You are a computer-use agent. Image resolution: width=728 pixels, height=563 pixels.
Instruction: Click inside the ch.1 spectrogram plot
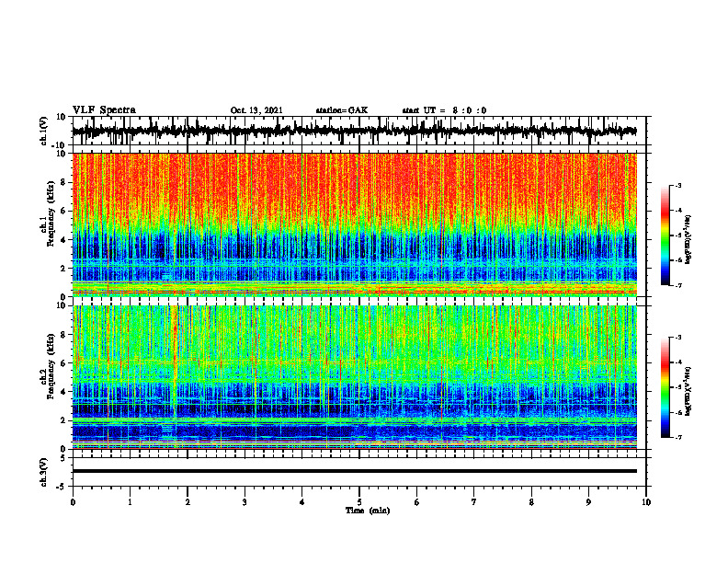[355, 224]
